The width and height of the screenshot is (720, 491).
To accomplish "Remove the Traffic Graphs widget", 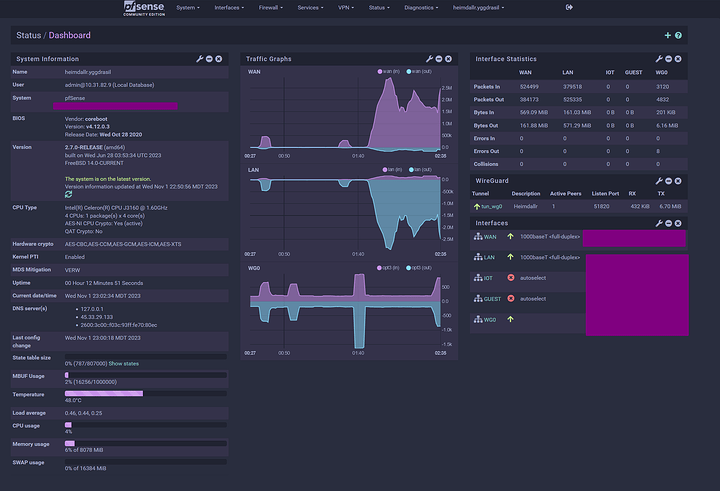I will (448, 59).
